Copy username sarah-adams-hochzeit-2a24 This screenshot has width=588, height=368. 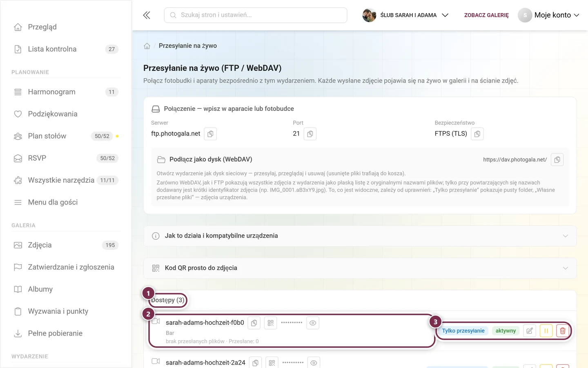click(x=255, y=363)
